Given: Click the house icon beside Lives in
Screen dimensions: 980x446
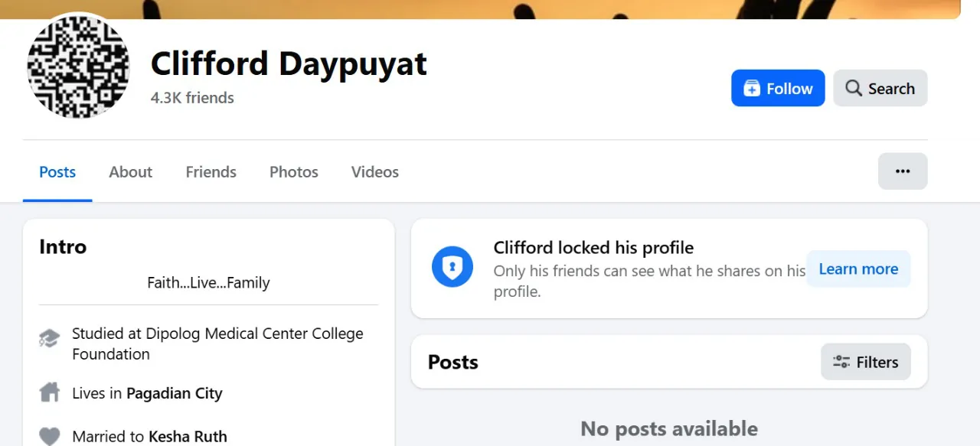Looking at the screenshot, I should [x=49, y=393].
